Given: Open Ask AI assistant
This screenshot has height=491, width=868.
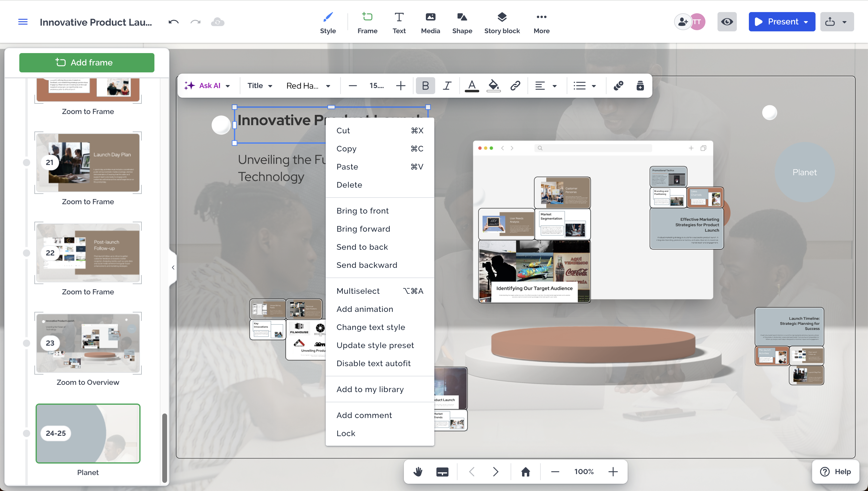Looking at the screenshot, I should 202,86.
